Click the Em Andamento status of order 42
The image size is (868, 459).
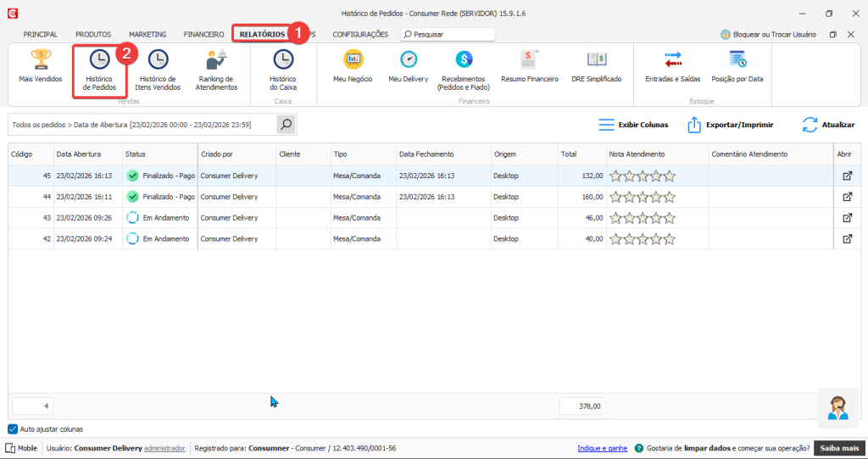pyautogui.click(x=160, y=239)
